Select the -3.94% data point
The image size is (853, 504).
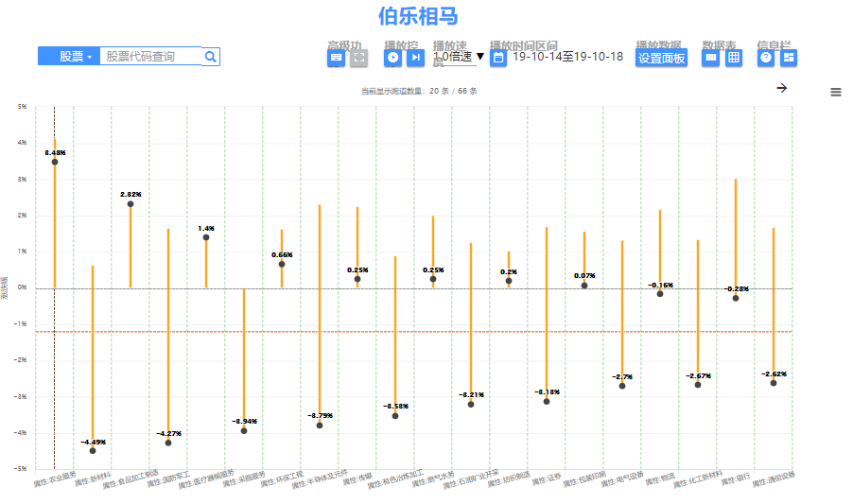coord(244,431)
